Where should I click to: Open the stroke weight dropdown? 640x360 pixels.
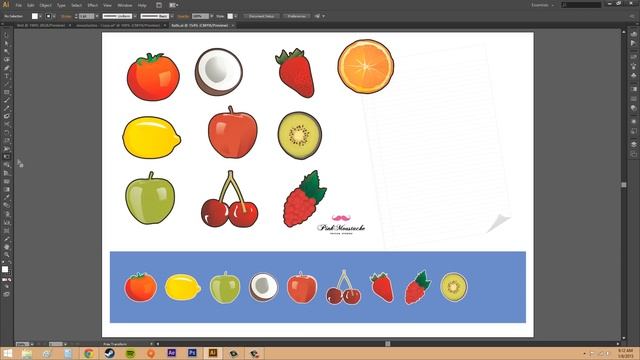pyautogui.click(x=97, y=16)
